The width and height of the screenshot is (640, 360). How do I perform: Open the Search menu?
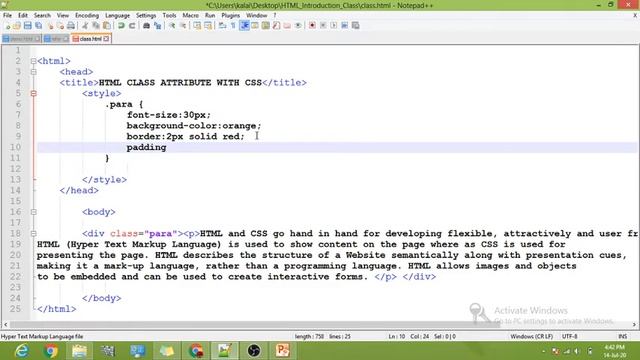42,15
